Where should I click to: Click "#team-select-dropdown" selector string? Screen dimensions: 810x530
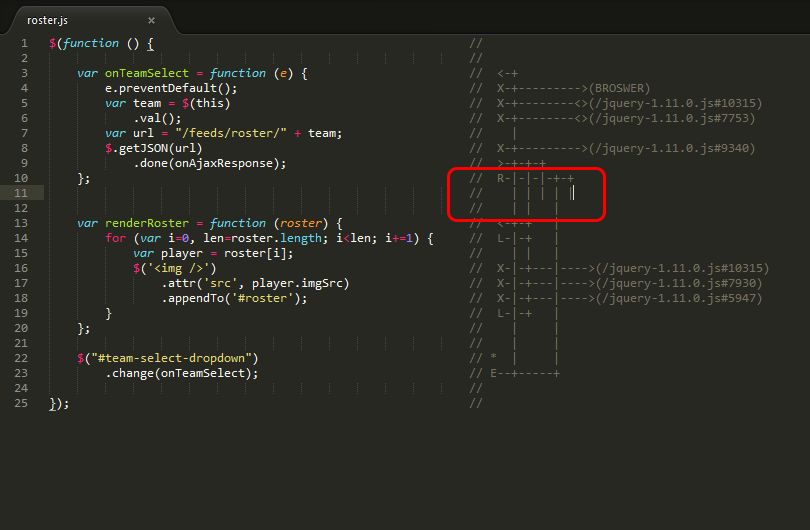pos(171,358)
